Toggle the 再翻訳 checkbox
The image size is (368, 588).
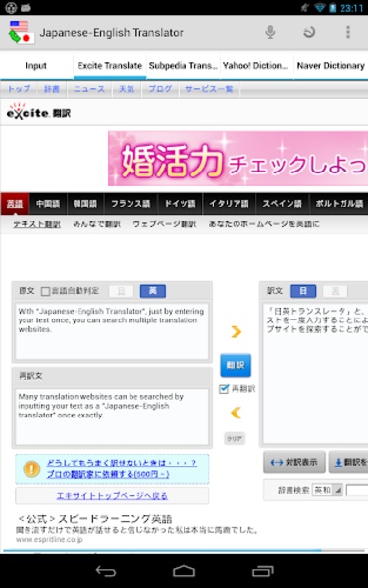[224, 389]
